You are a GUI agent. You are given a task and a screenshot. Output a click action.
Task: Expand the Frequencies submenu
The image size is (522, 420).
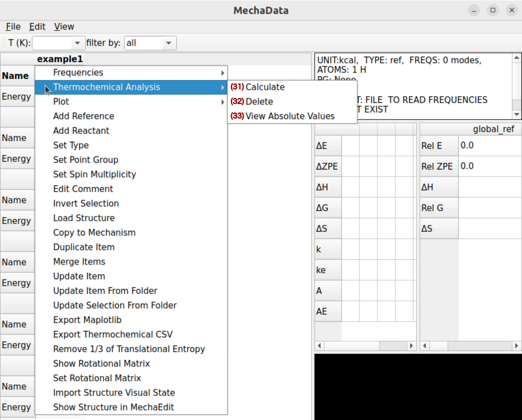pyautogui.click(x=131, y=73)
